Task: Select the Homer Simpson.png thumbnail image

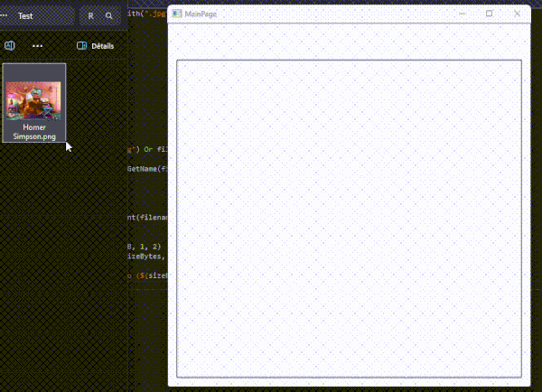Action: click(33, 100)
